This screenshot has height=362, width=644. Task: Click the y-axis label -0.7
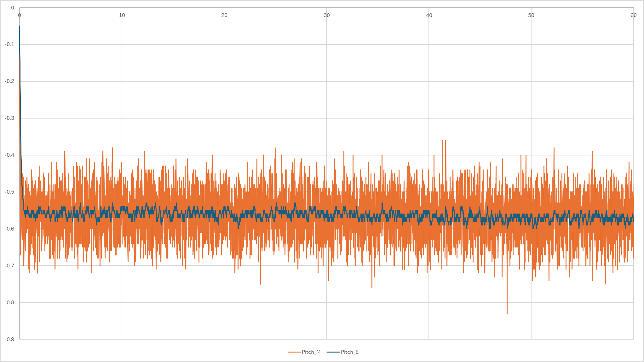click(x=9, y=266)
